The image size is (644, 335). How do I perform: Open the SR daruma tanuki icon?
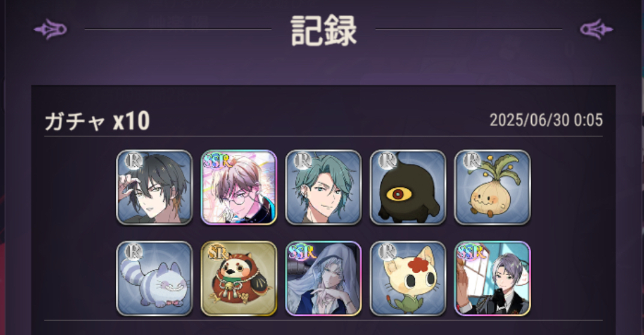click(x=239, y=279)
